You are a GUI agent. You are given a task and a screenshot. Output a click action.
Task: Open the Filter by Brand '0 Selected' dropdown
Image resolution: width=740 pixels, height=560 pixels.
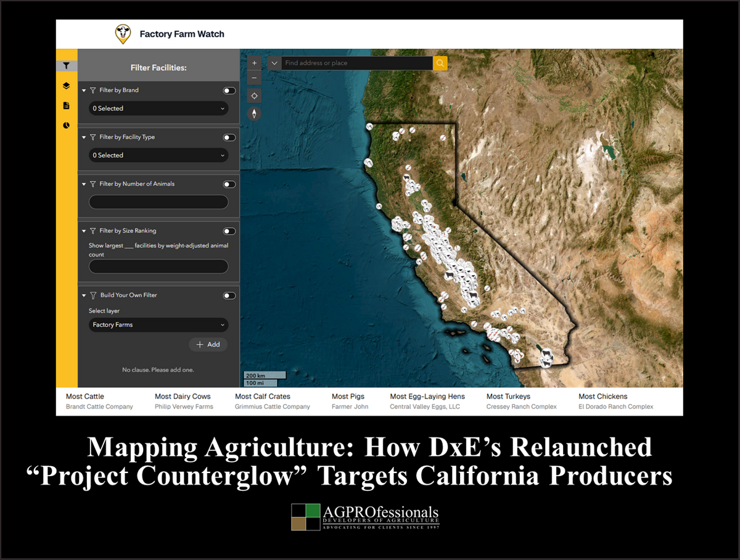(158, 108)
